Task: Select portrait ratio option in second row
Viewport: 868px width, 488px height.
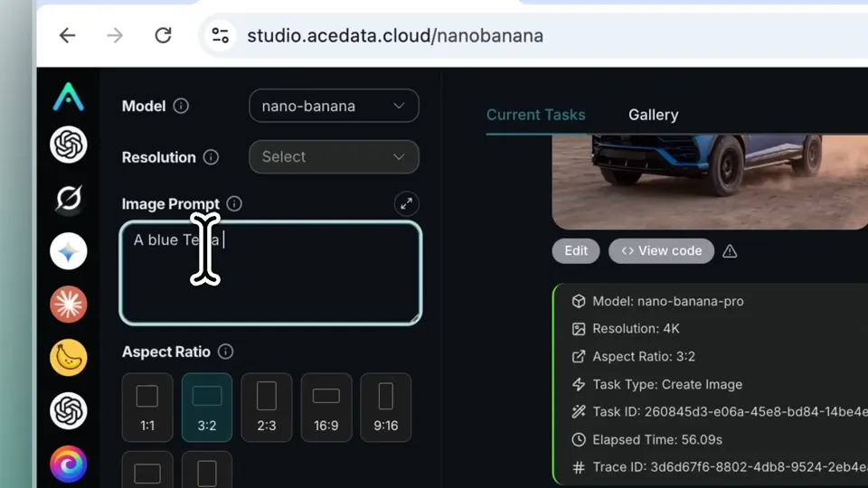Action: tap(207, 470)
